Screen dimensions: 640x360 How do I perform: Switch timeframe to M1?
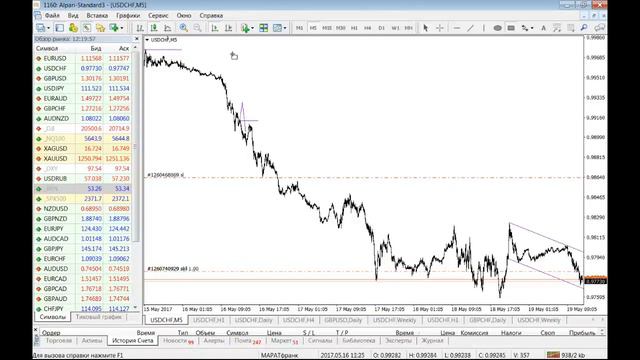click(x=300, y=28)
